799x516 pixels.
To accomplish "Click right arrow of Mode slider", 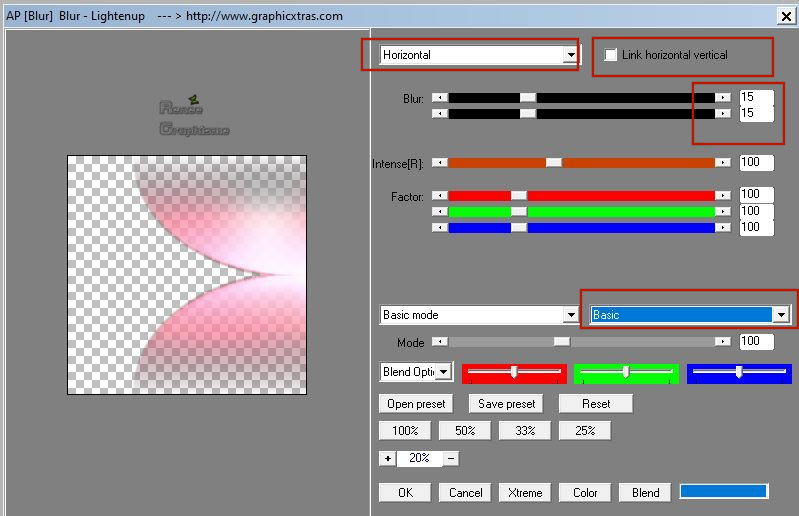I will tap(723, 341).
